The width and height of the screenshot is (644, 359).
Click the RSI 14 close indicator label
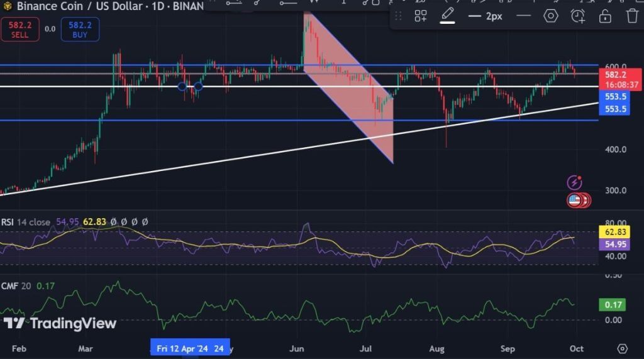click(25, 222)
